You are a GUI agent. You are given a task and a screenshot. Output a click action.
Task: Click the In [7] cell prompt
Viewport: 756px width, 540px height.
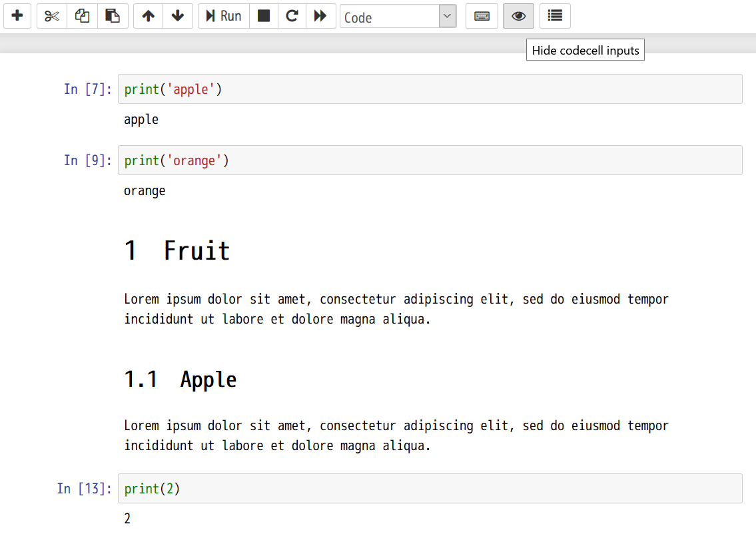tap(88, 89)
